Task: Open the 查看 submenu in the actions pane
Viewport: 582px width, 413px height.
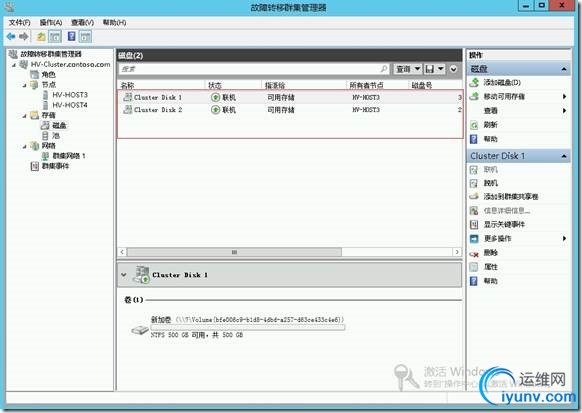Action: click(519, 111)
